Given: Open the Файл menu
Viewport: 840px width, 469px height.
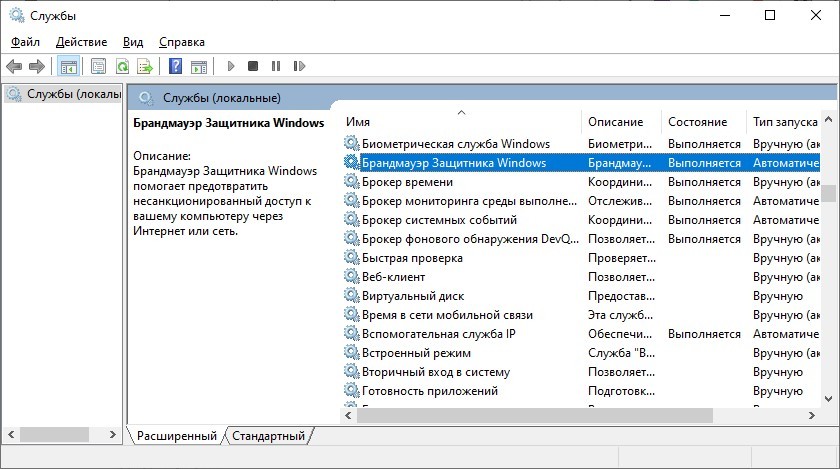Looking at the screenshot, I should point(26,42).
